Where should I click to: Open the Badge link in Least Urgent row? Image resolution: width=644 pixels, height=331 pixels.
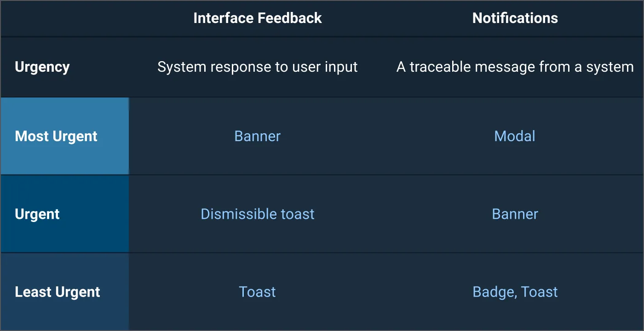pos(491,292)
